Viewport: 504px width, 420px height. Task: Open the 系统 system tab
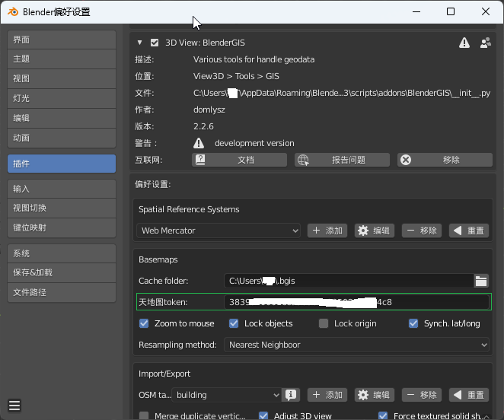(x=62, y=253)
